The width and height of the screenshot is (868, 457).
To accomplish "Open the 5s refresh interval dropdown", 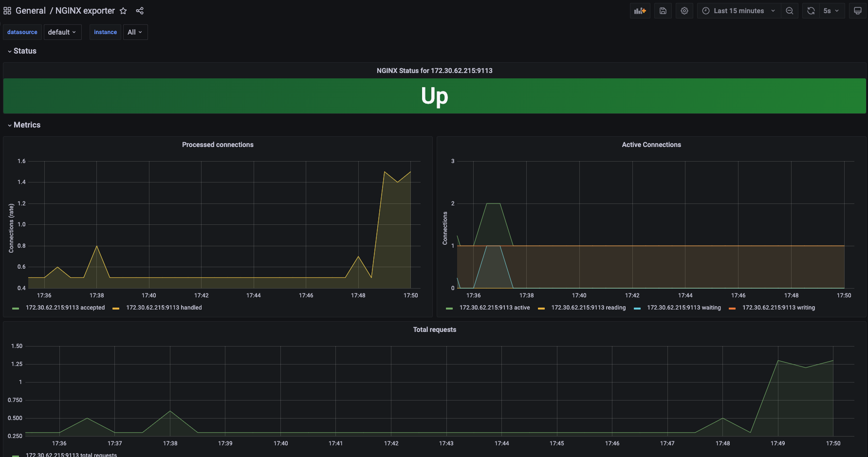I will [831, 11].
